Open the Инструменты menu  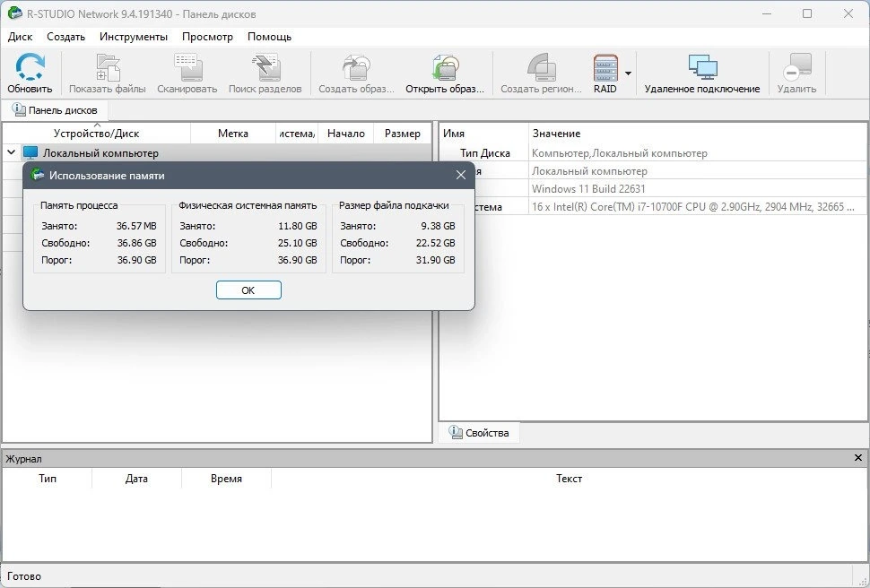[x=133, y=37]
